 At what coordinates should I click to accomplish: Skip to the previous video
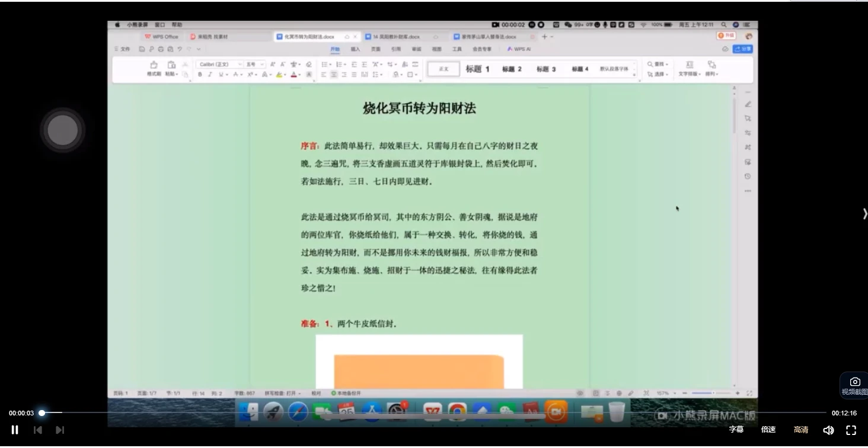37,430
